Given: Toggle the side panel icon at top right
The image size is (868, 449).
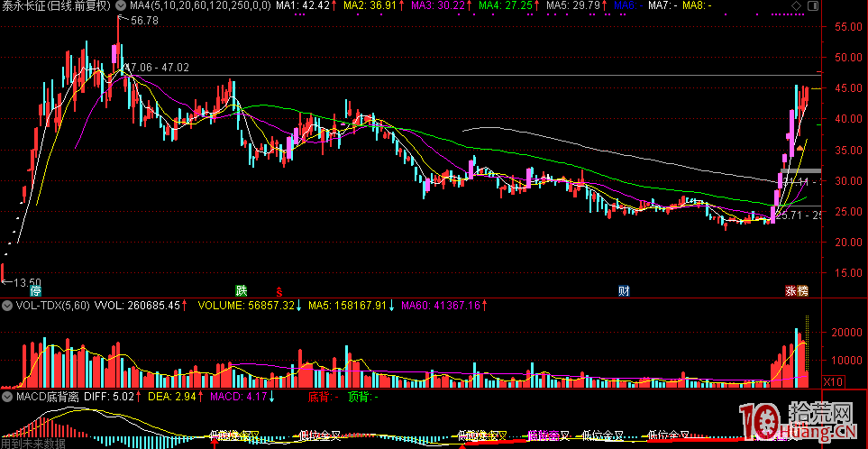Looking at the screenshot, I should (x=813, y=6).
